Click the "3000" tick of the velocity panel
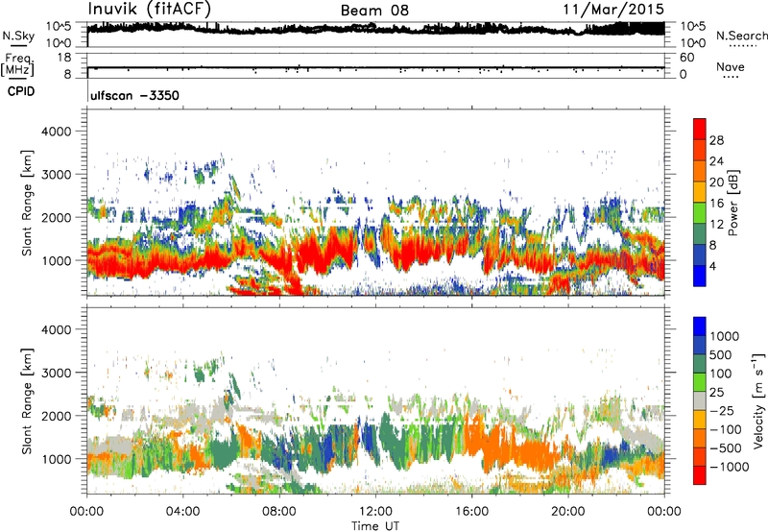The height and width of the screenshot is (532, 768). [57, 373]
